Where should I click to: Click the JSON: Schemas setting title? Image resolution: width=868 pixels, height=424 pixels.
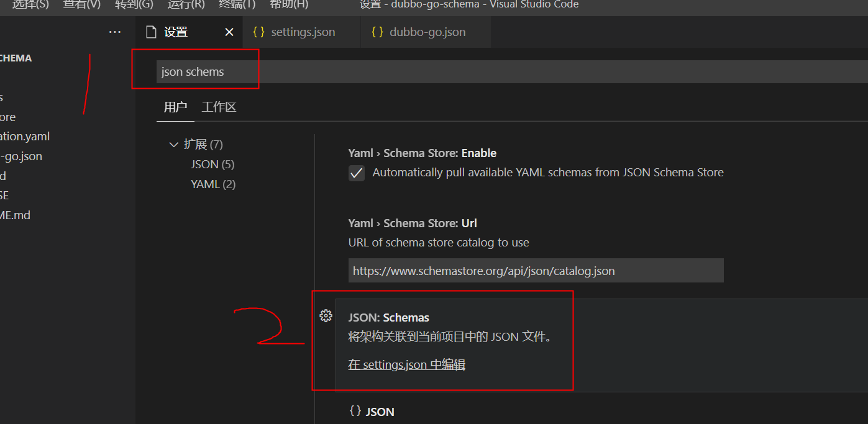pos(389,317)
